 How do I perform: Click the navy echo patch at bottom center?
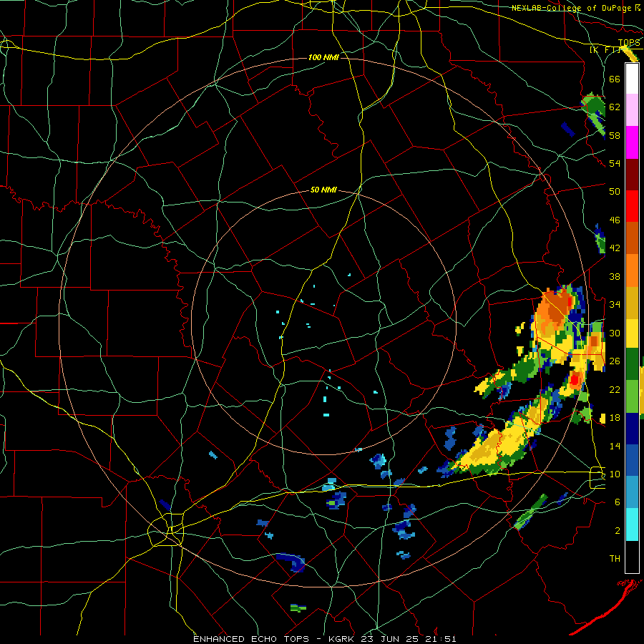292,562
